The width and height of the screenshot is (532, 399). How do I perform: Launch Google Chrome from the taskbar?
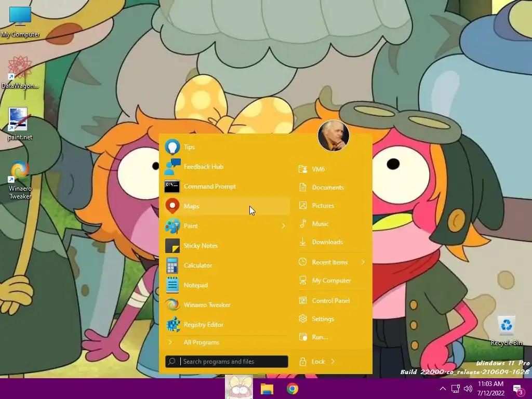[292, 389]
